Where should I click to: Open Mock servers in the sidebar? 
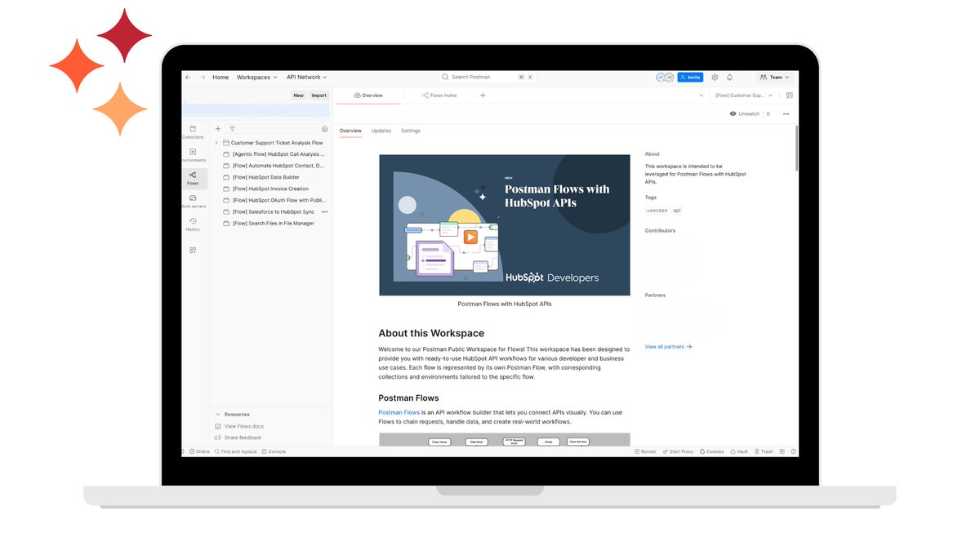pyautogui.click(x=193, y=201)
